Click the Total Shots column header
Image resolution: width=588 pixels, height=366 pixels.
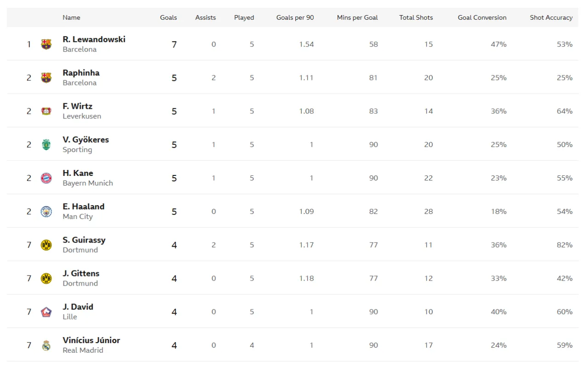click(x=416, y=17)
